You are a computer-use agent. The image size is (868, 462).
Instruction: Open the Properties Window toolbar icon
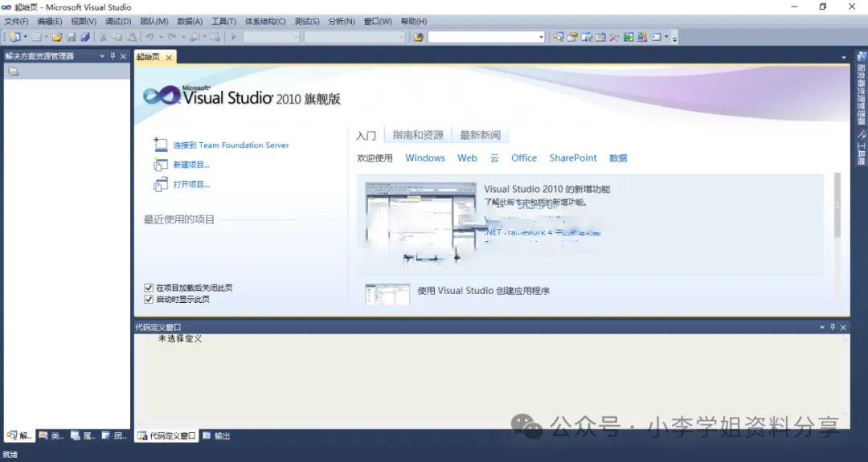coord(572,37)
